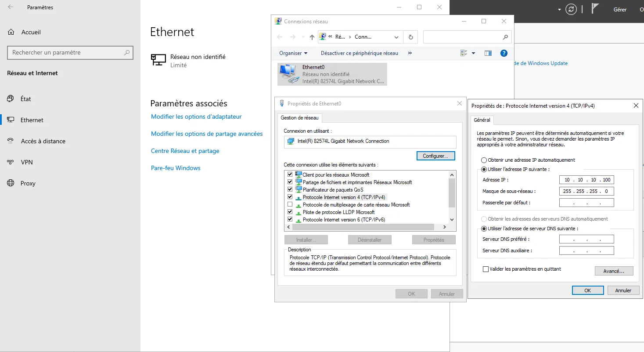Click the Avancé... button
Image resolution: width=644 pixels, height=352 pixels.
point(614,271)
